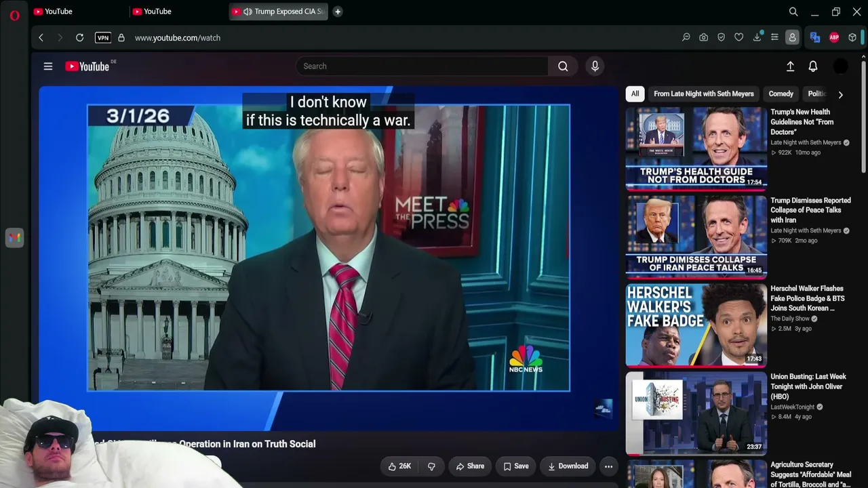This screenshot has width=868, height=488.
Task: Open the extensions cube menu
Action: coord(852,38)
